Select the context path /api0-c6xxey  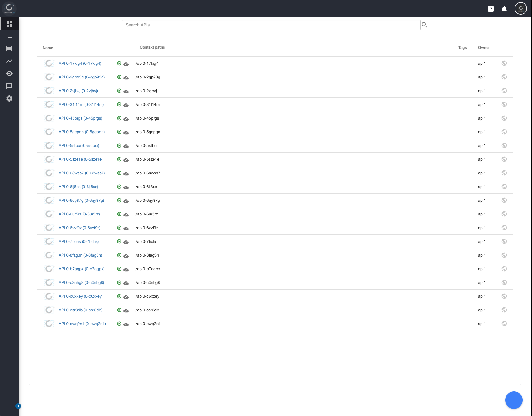pyautogui.click(x=148, y=296)
